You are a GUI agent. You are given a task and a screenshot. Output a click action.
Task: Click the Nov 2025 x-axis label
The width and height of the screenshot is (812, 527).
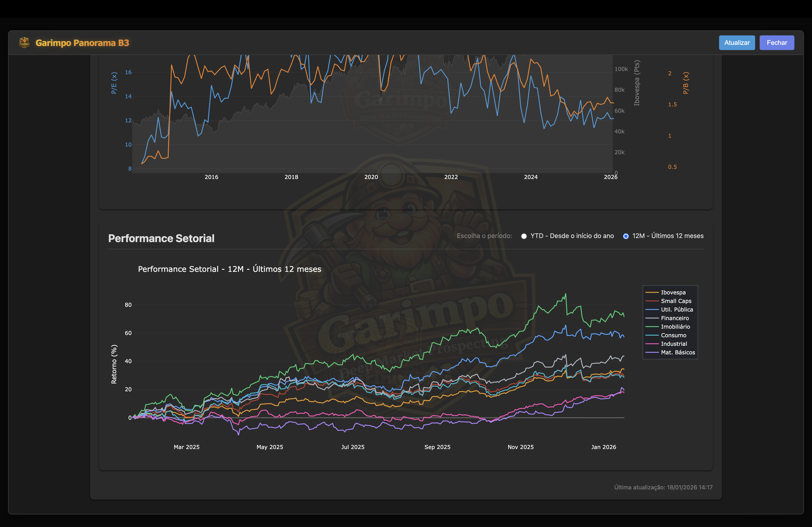point(520,447)
